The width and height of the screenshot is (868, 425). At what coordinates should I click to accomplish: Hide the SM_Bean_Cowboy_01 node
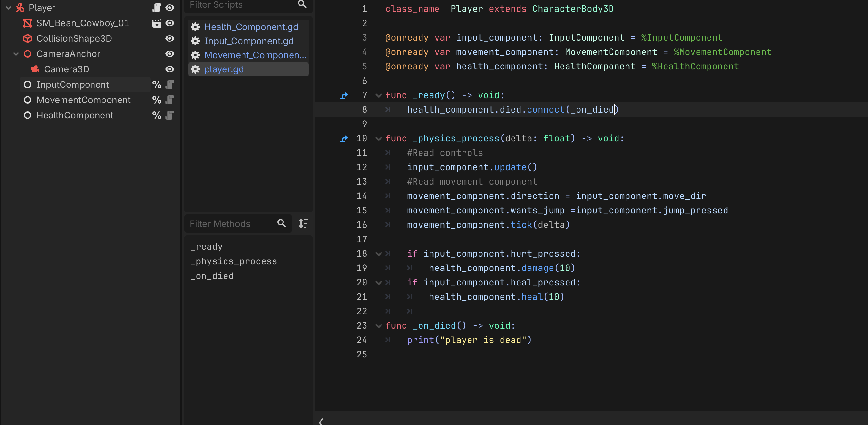[170, 23]
